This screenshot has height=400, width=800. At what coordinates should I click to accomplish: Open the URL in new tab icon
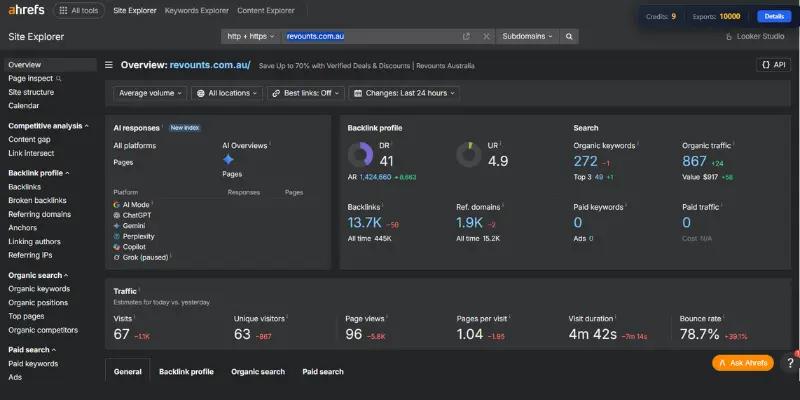pyautogui.click(x=466, y=36)
